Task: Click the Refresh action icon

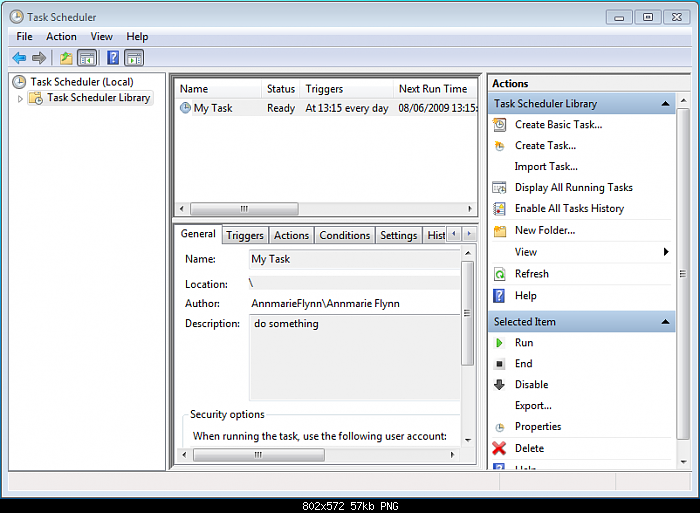Action: (x=500, y=274)
